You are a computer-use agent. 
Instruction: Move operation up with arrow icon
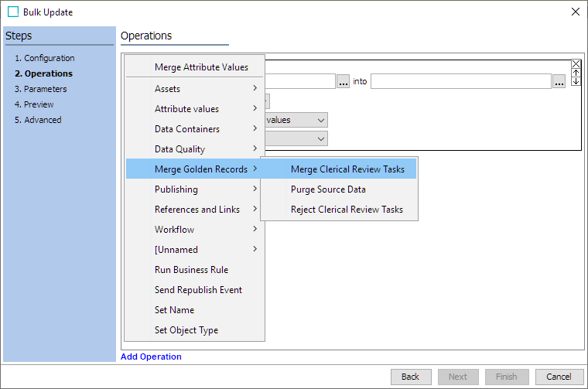[576, 73]
